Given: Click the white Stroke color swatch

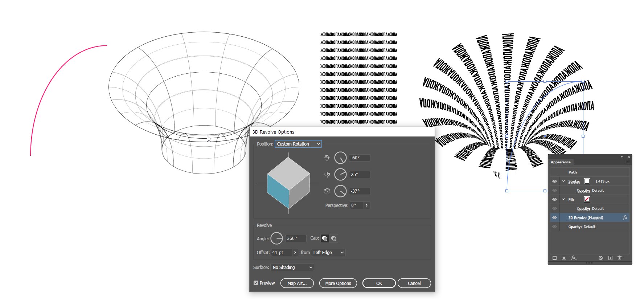Looking at the screenshot, I should click(x=587, y=181).
